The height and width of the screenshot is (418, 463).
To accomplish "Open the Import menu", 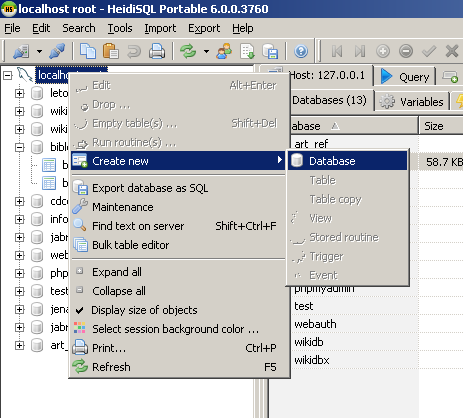I will coord(160,28).
